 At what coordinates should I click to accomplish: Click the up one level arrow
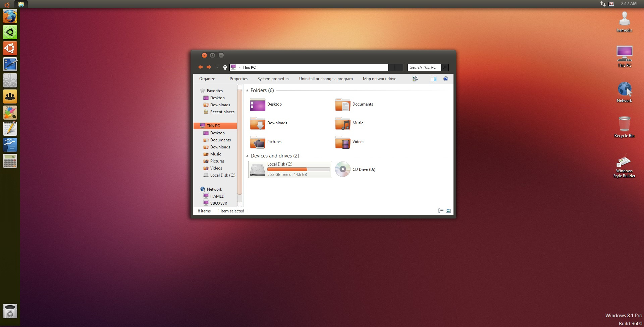(225, 67)
